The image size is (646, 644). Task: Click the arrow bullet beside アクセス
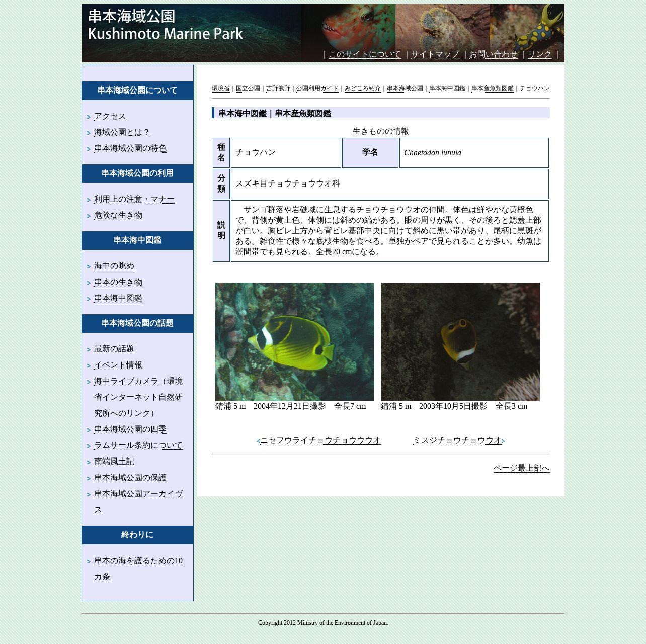click(x=89, y=117)
